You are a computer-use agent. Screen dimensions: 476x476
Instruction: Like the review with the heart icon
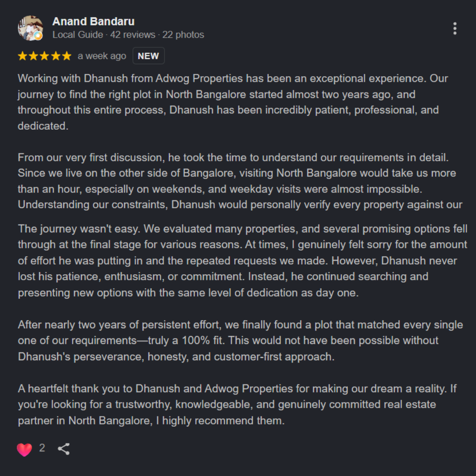click(x=24, y=450)
